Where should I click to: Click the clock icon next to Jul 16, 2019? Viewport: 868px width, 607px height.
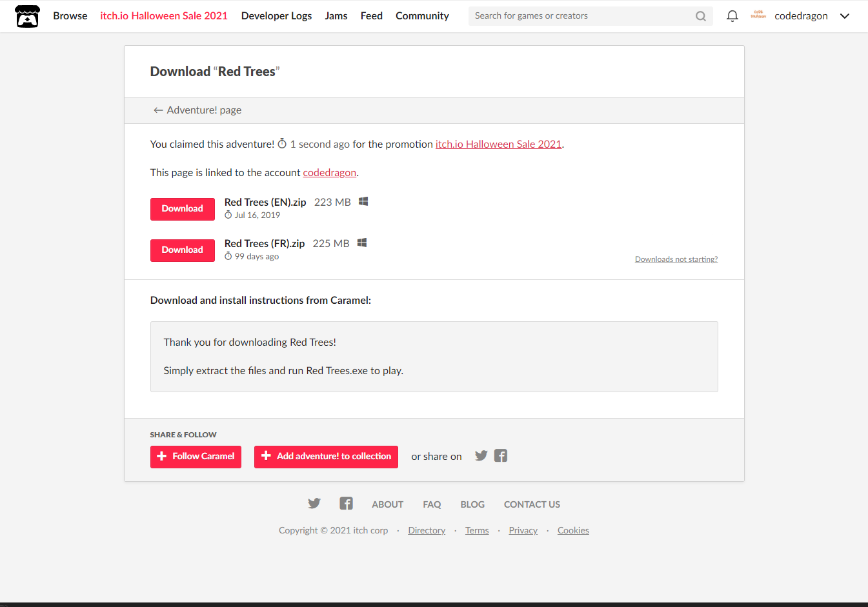(228, 215)
